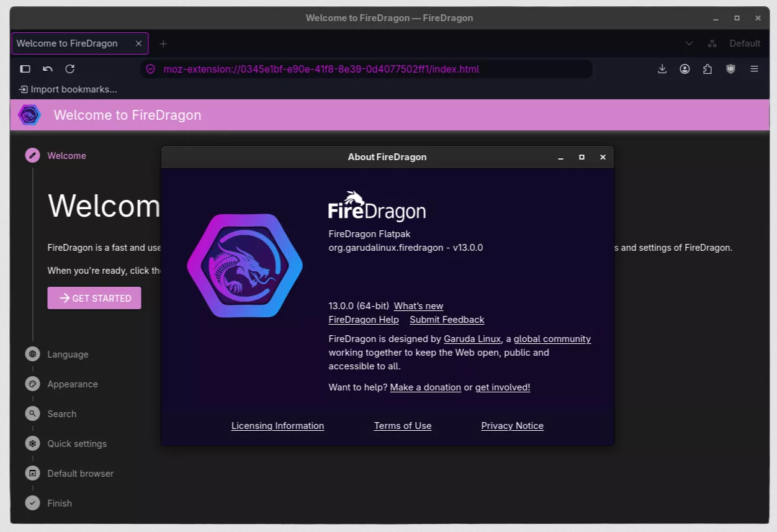Click the FireDragon wordmark in About dialog

(x=377, y=206)
